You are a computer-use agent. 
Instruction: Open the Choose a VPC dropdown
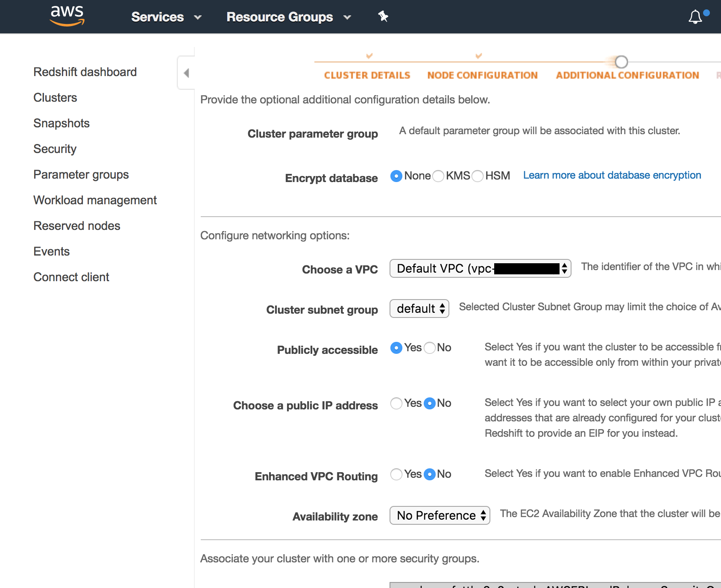[480, 269]
